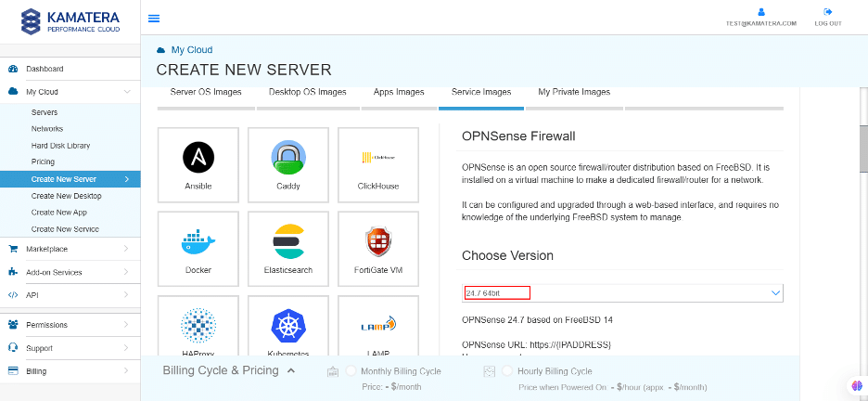Select the Elasticsearch service image
The image size is (868, 401).
coord(288,249)
